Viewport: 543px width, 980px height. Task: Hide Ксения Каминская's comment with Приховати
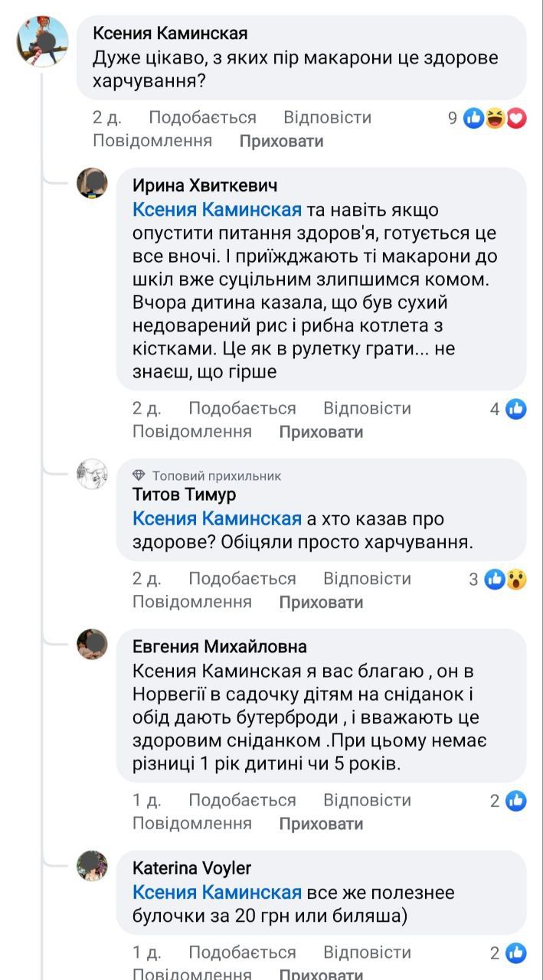tap(281, 141)
